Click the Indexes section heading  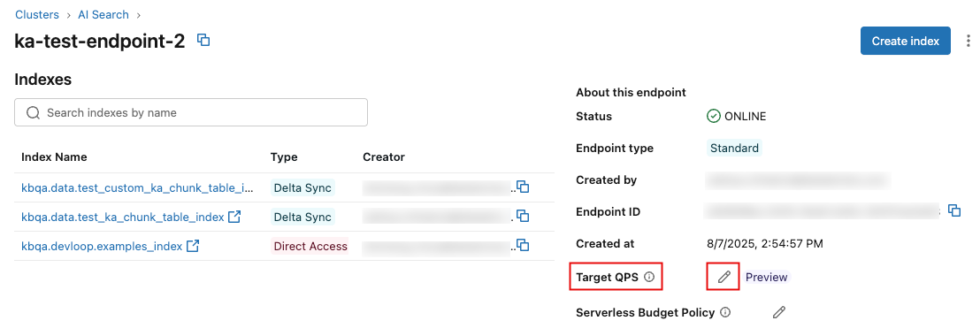tap(43, 80)
